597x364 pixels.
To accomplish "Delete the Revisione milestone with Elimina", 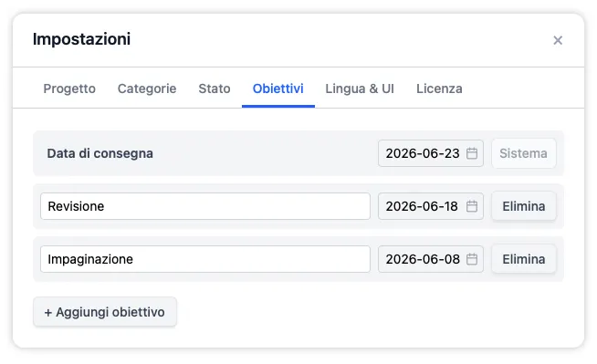I will [524, 206].
